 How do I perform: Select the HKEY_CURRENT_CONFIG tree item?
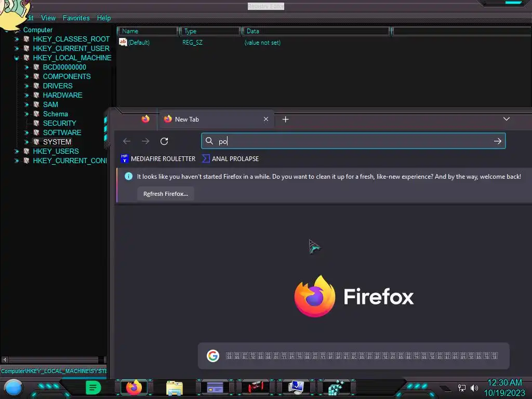pyautogui.click(x=70, y=161)
